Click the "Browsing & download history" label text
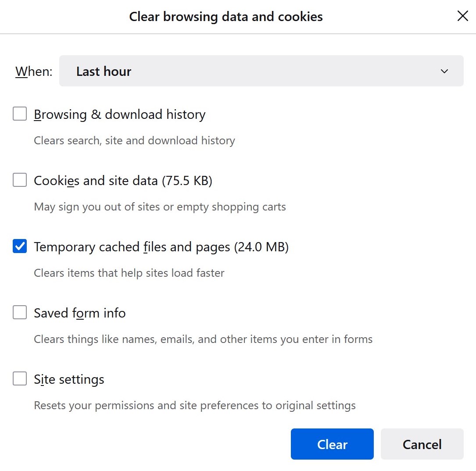The width and height of the screenshot is (476, 471). (119, 114)
